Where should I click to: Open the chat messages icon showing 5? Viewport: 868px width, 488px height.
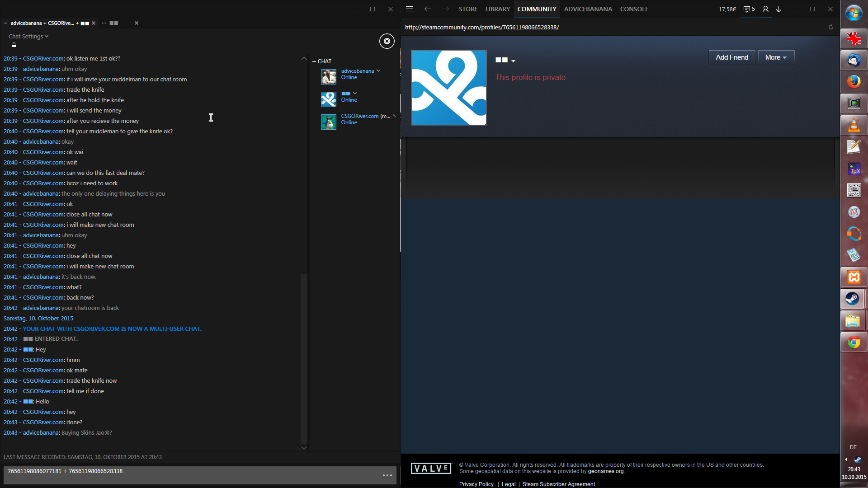tap(749, 9)
